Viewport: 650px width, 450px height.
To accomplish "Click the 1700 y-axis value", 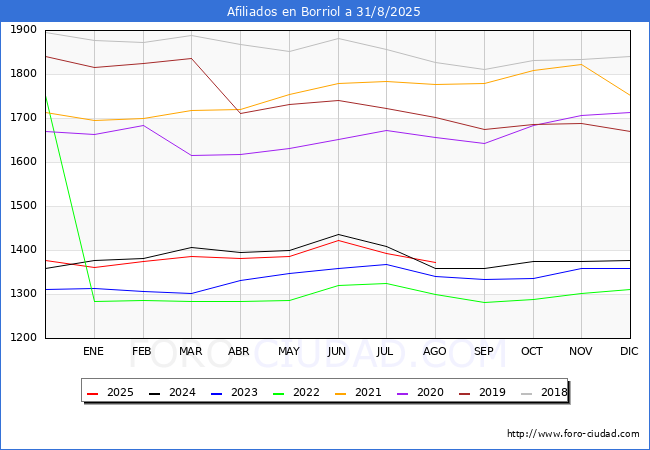I will [x=24, y=118].
